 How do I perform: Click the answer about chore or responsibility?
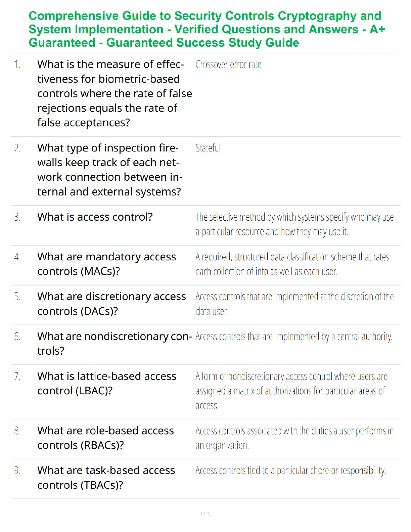tap(290, 471)
